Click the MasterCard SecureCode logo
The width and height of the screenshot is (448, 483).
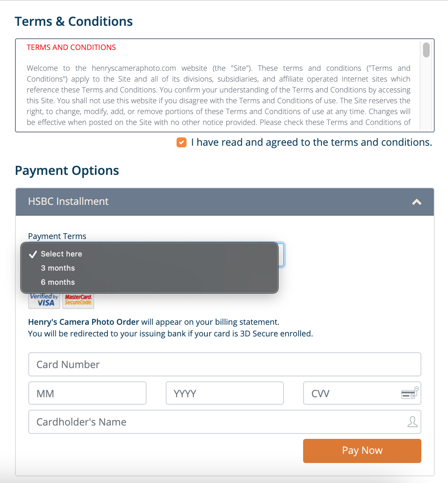pyautogui.click(x=78, y=300)
